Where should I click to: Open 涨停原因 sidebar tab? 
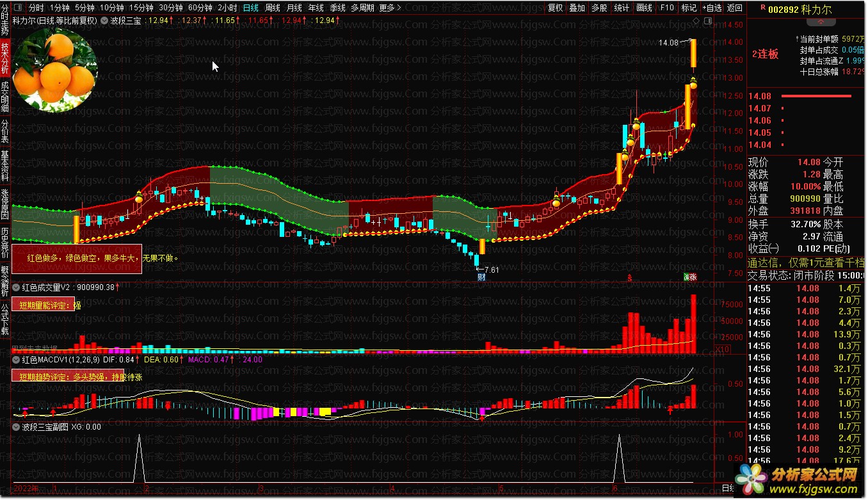pyautogui.click(x=5, y=205)
